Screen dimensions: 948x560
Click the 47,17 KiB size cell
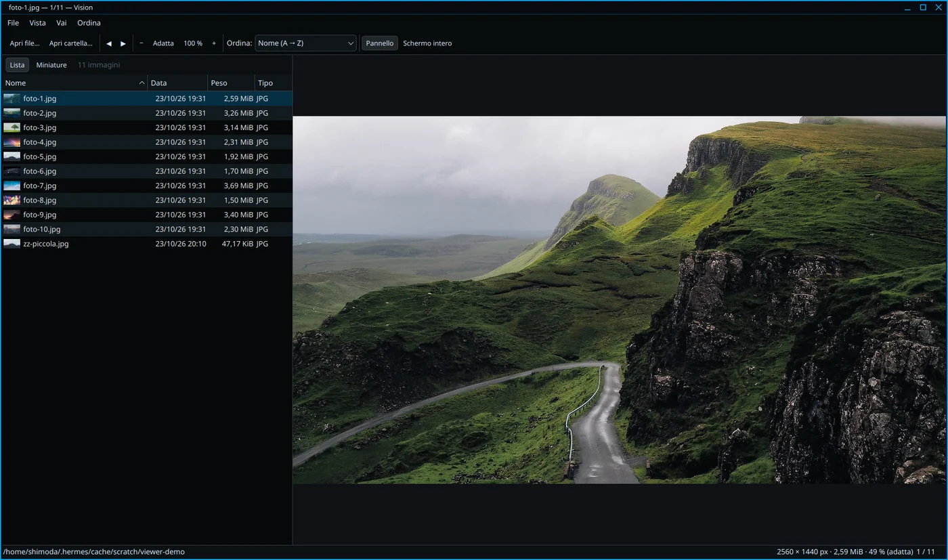[238, 244]
